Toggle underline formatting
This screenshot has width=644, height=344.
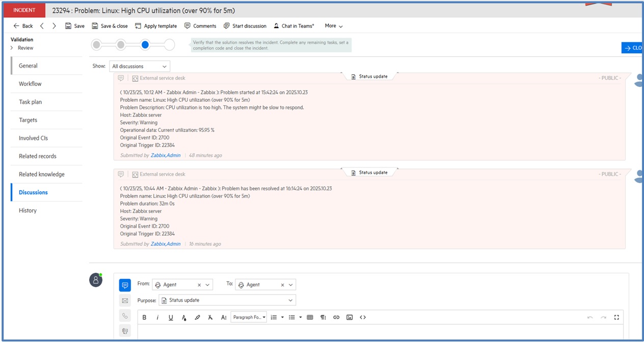[171, 317]
